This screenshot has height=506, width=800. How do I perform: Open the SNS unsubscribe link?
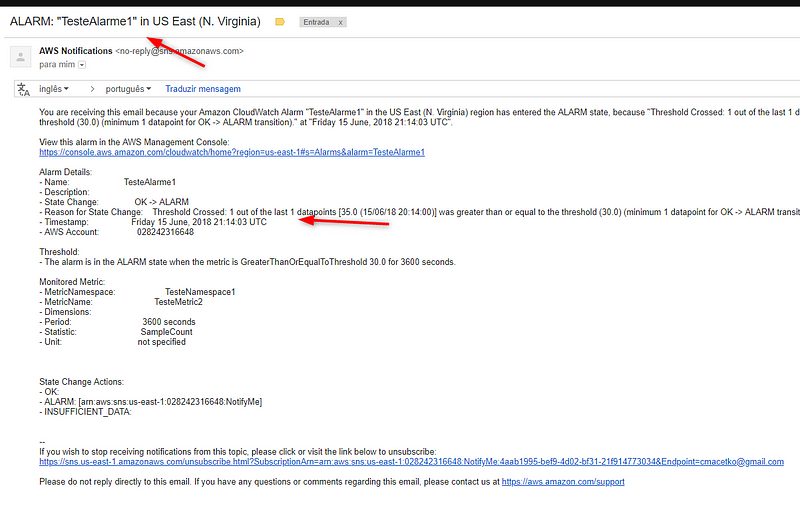tap(411, 462)
